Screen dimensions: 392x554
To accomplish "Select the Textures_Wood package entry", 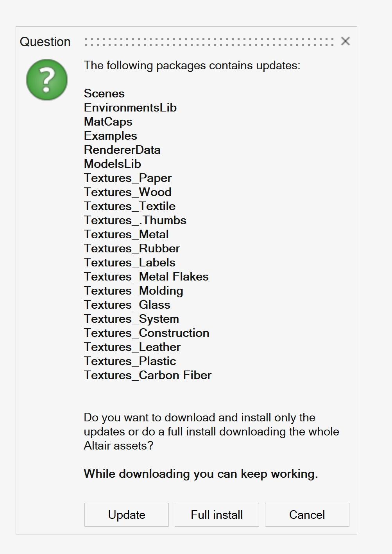I will coord(128,192).
